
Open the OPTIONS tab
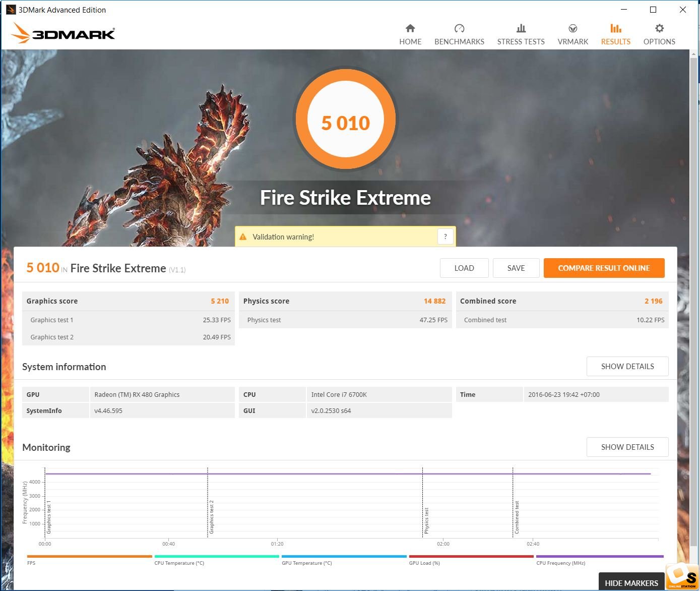click(x=659, y=35)
